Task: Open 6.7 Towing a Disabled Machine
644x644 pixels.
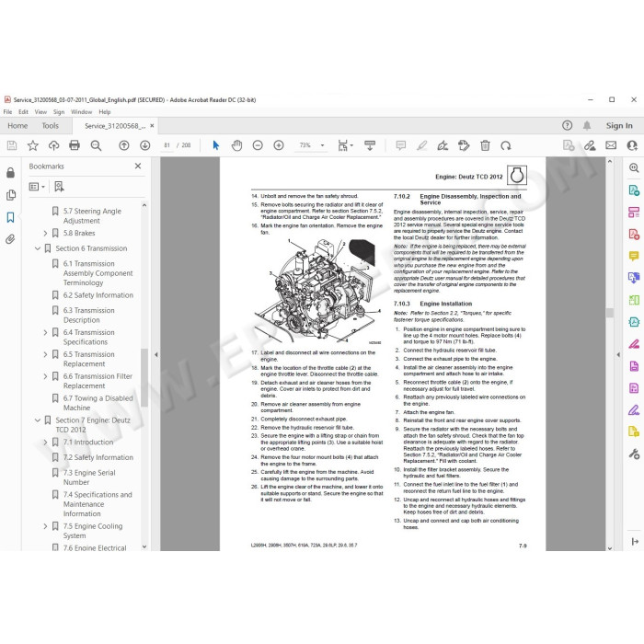Action: pyautogui.click(x=98, y=403)
